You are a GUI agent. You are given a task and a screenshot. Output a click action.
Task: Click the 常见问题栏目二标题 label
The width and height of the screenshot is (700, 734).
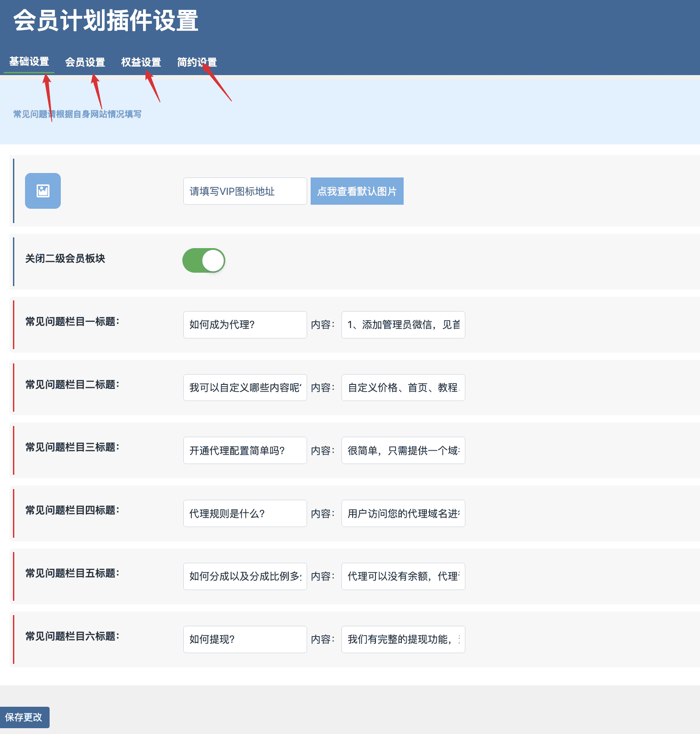[x=72, y=384]
